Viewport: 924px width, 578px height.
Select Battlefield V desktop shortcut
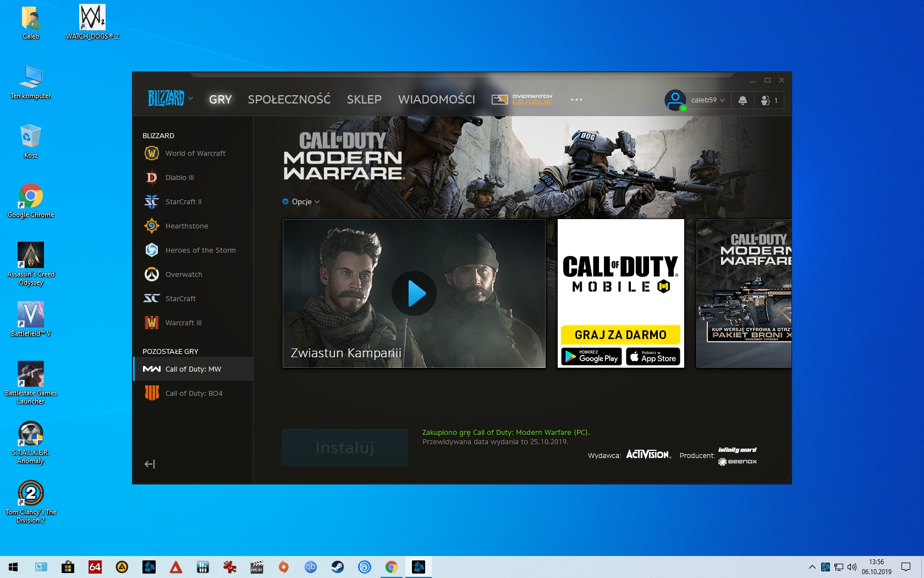pyautogui.click(x=31, y=319)
